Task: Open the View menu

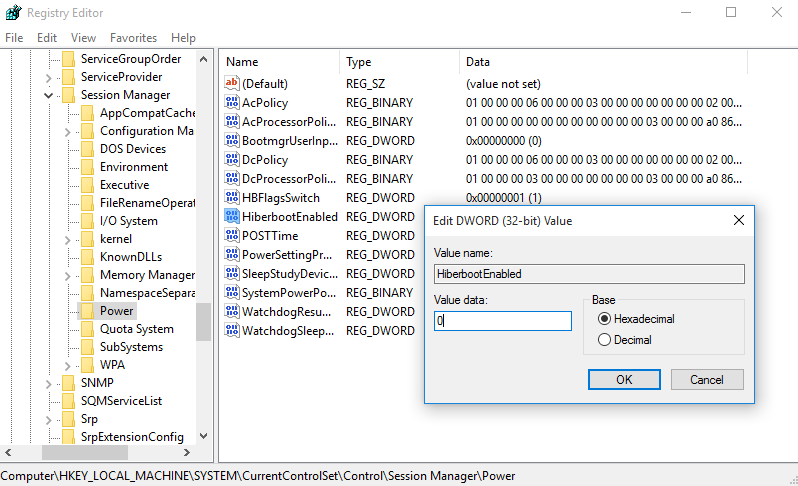Action: point(83,38)
